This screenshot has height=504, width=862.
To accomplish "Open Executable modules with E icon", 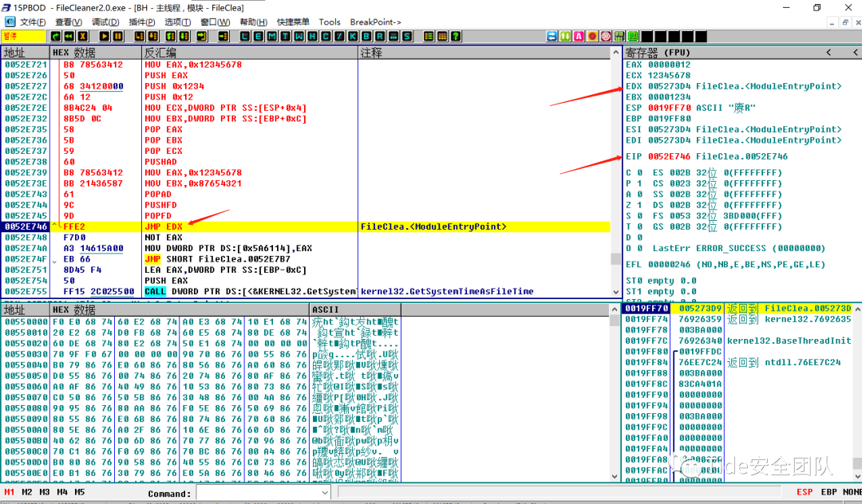I will pyautogui.click(x=259, y=36).
